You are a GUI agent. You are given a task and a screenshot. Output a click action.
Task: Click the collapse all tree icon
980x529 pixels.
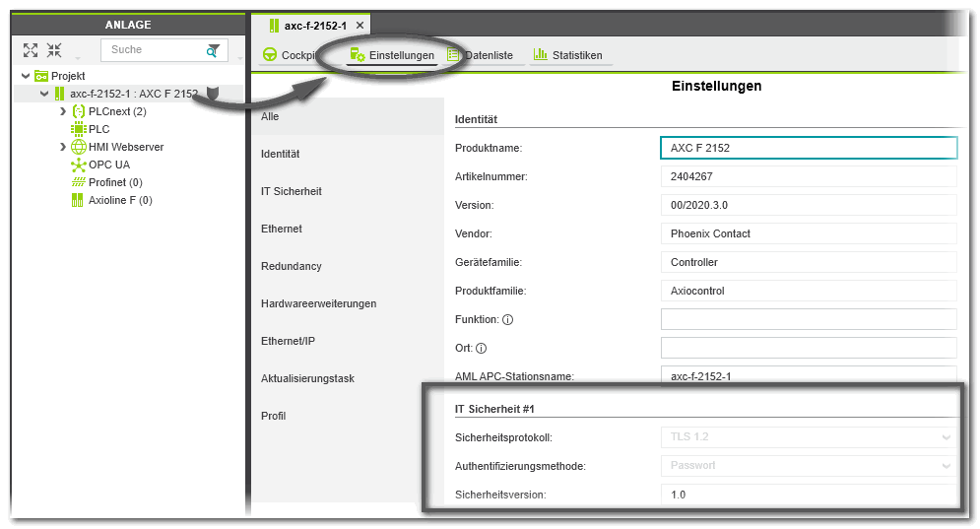[54, 50]
